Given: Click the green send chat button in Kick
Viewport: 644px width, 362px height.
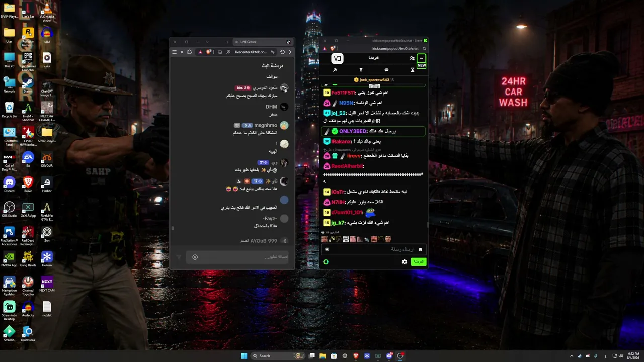Looking at the screenshot, I should point(419,262).
